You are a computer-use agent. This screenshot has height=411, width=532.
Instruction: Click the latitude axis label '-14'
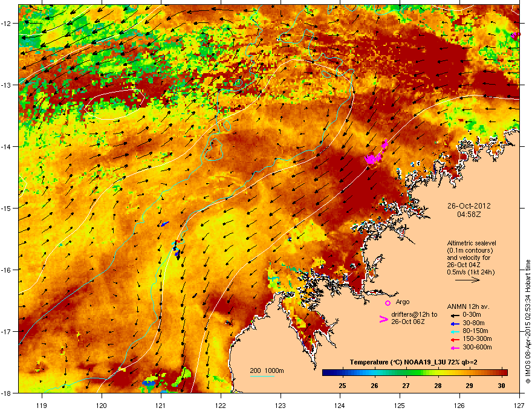[6, 146]
